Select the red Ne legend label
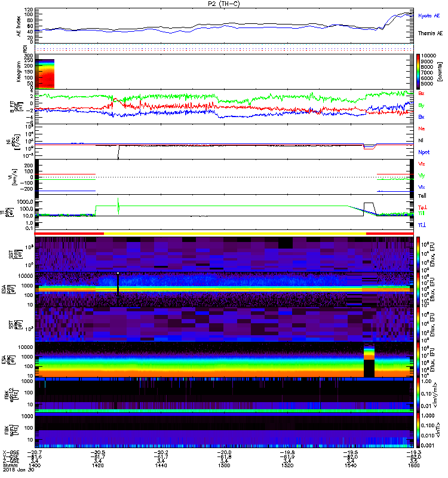Image resolution: width=448 pixels, height=478 pixels. [x=422, y=128]
